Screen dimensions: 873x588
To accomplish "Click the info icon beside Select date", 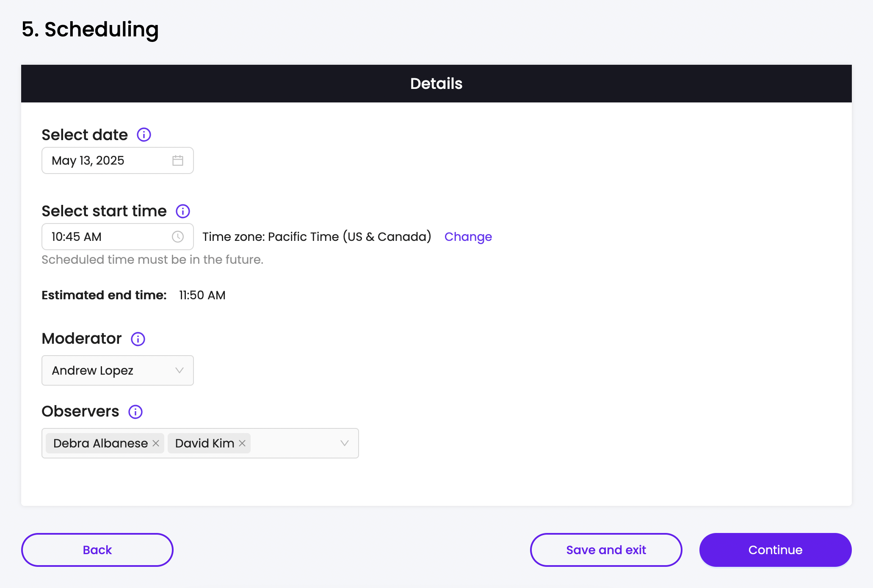I will (x=144, y=135).
